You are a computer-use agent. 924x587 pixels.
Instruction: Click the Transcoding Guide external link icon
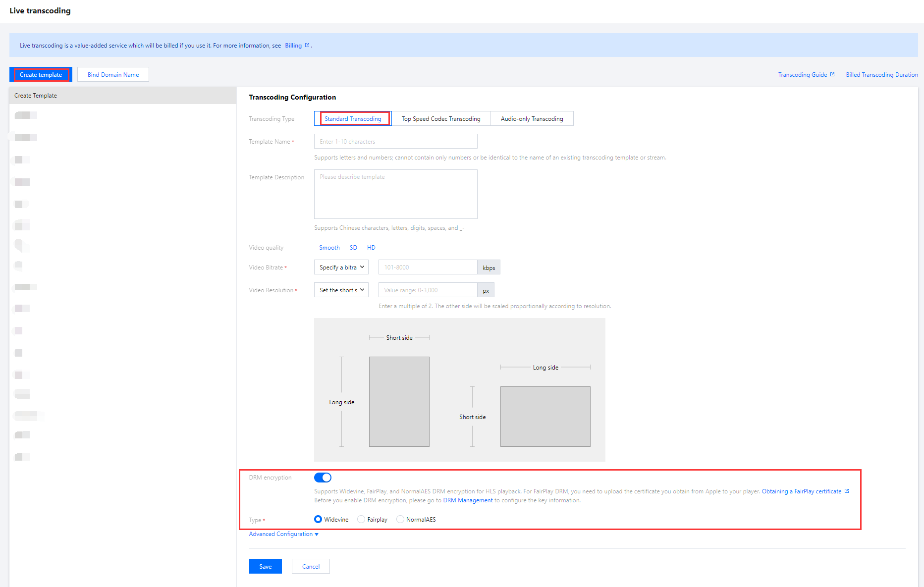tap(832, 74)
